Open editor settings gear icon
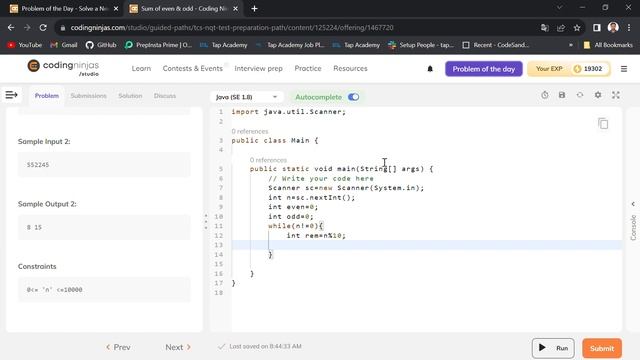 coord(598,95)
